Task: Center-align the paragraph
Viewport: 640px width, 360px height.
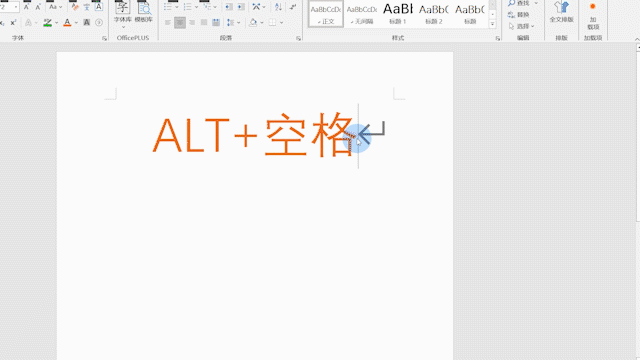Action: (x=180, y=22)
